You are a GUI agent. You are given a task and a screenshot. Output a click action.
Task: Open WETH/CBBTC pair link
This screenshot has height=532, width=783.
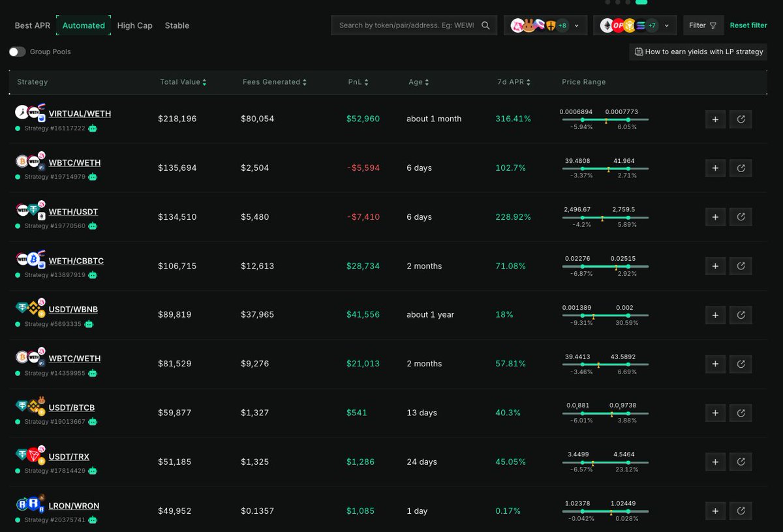click(x=76, y=261)
